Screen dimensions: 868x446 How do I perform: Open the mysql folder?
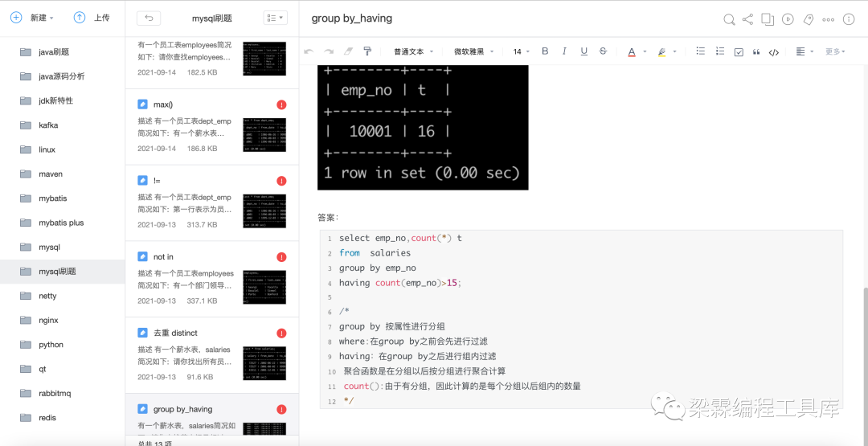point(63,247)
